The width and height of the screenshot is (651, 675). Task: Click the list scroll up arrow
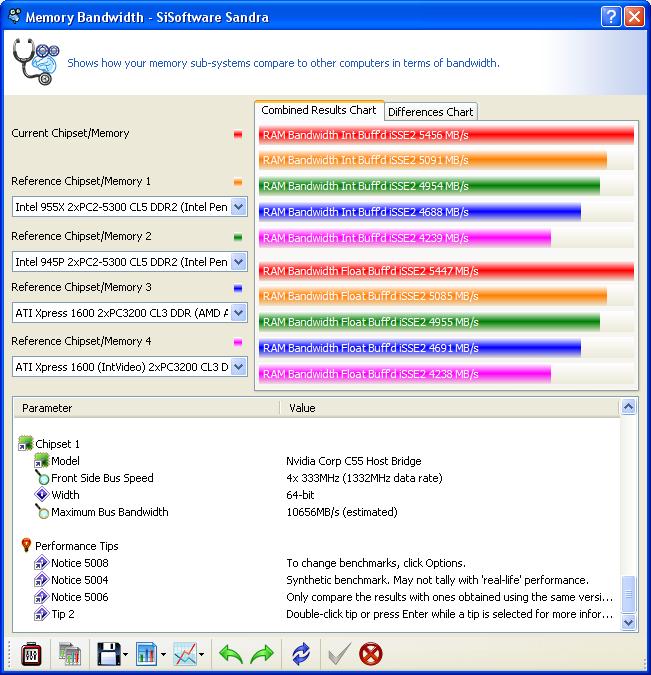coord(629,407)
